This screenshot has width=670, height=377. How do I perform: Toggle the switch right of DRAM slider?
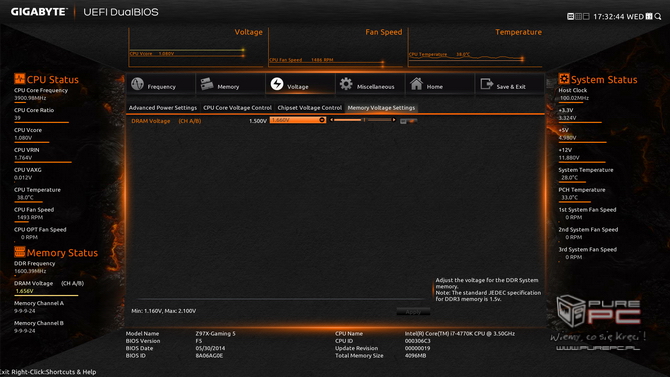tap(408, 121)
